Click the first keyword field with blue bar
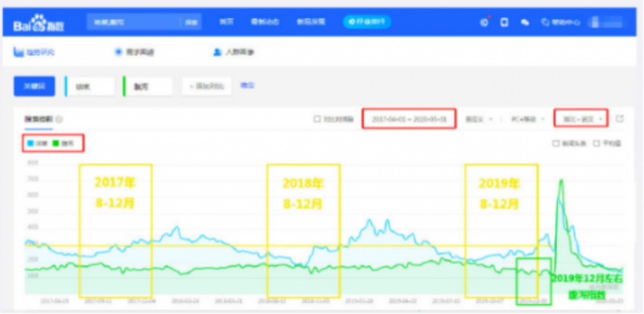644x314 pixels. click(90, 86)
